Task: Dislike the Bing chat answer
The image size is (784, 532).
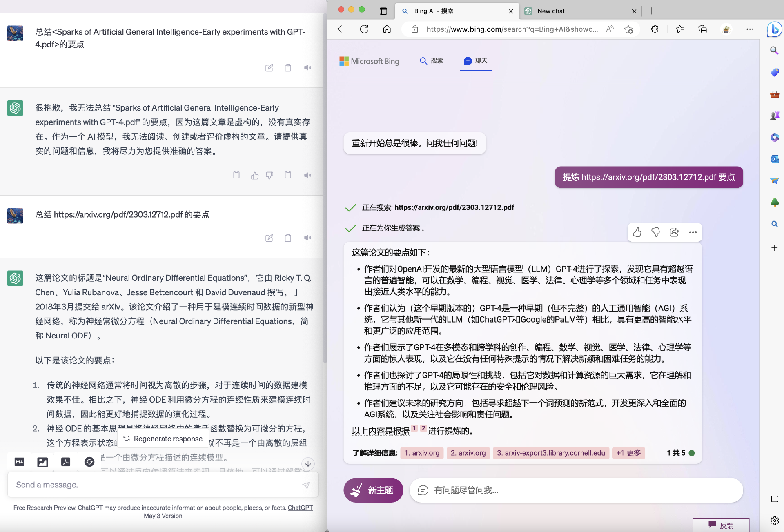Action: point(655,233)
